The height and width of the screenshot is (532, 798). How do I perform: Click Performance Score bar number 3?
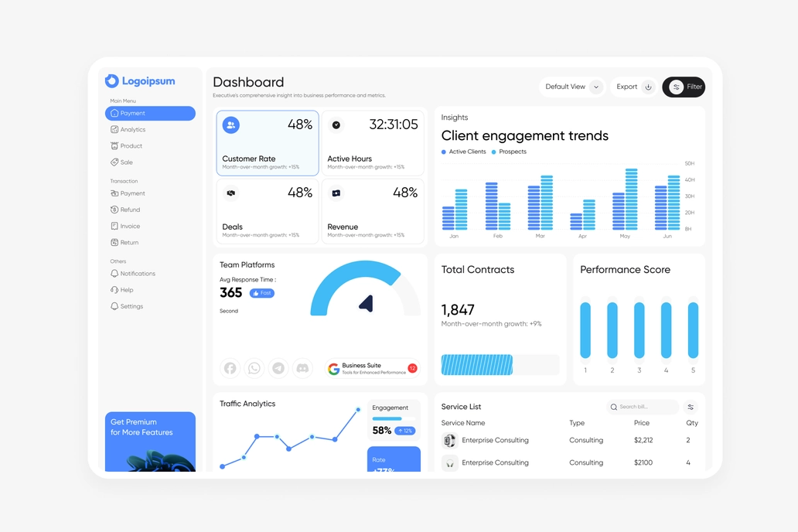tap(639, 330)
